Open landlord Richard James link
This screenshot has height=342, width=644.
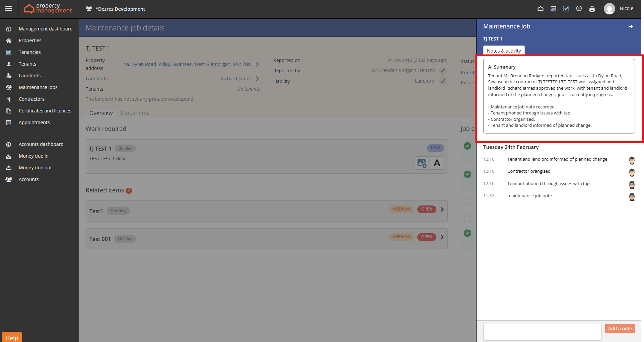[x=236, y=79]
